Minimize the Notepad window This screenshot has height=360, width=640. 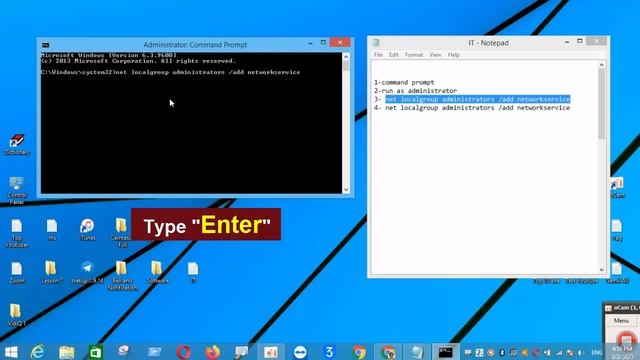click(x=567, y=42)
